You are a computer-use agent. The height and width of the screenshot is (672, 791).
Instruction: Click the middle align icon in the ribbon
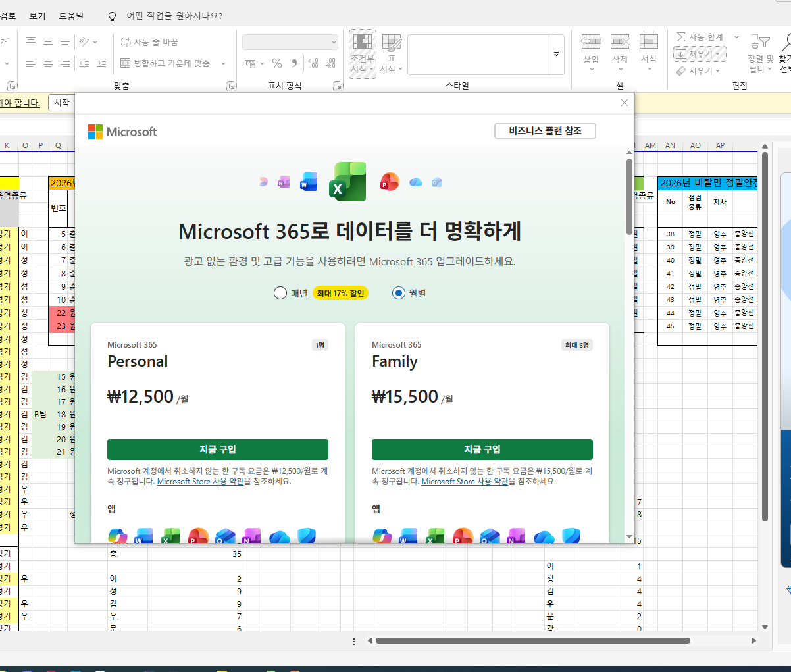pyautogui.click(x=48, y=41)
